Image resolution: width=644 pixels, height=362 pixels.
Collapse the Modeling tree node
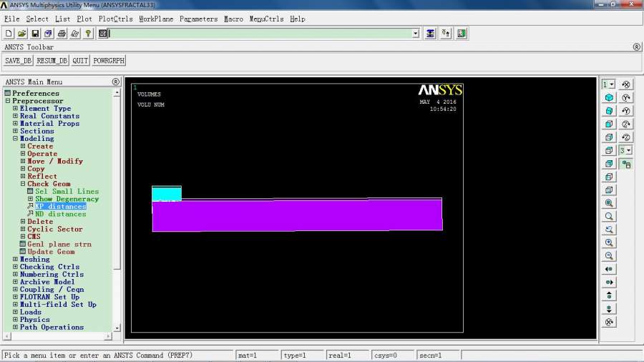(15, 138)
